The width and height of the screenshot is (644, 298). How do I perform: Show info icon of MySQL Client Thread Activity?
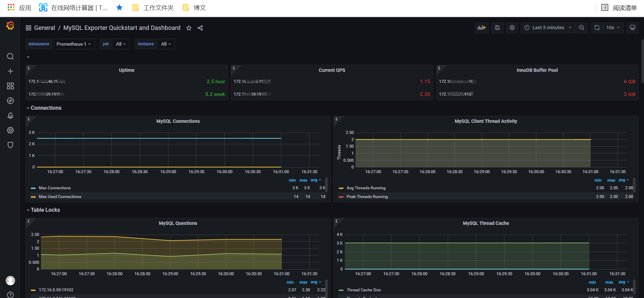coord(336,119)
